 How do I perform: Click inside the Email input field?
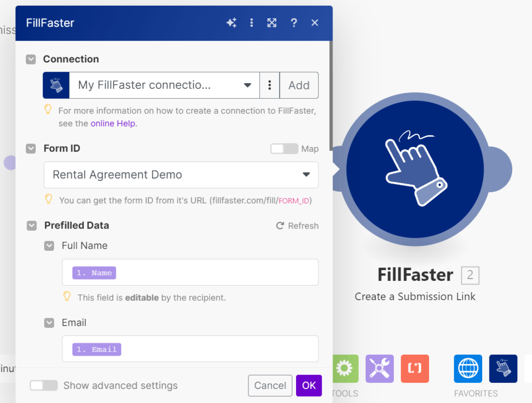click(x=190, y=348)
